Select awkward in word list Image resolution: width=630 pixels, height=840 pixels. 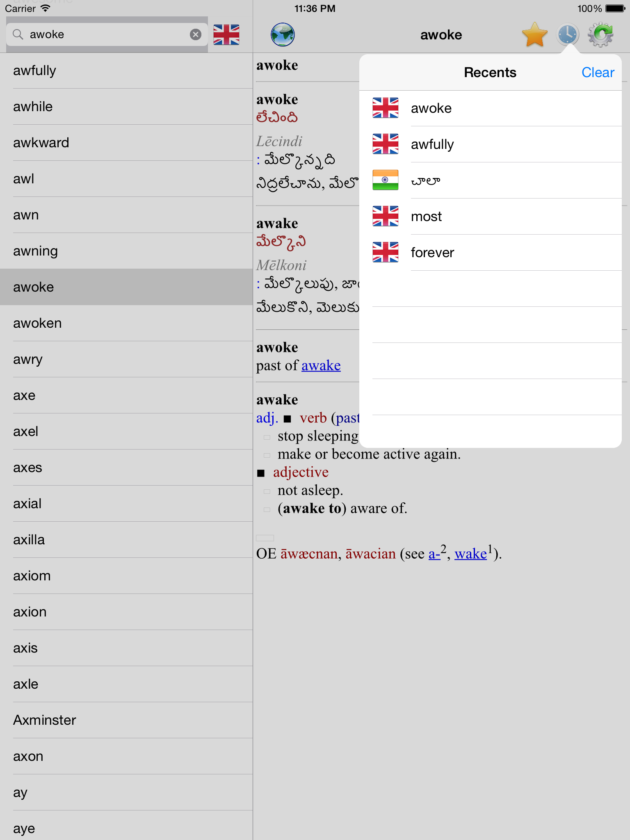[126, 143]
